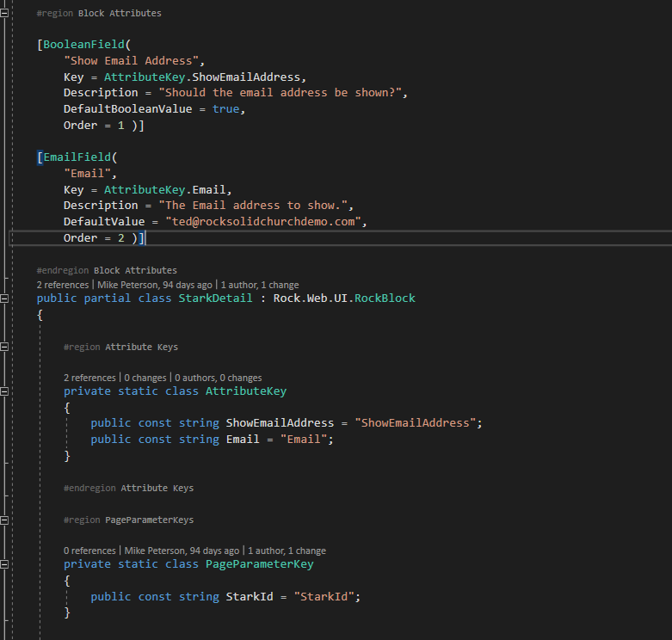The height and width of the screenshot is (640, 672).
Task: Click the "ShowEmailAddress" string literal
Action: click(x=416, y=423)
